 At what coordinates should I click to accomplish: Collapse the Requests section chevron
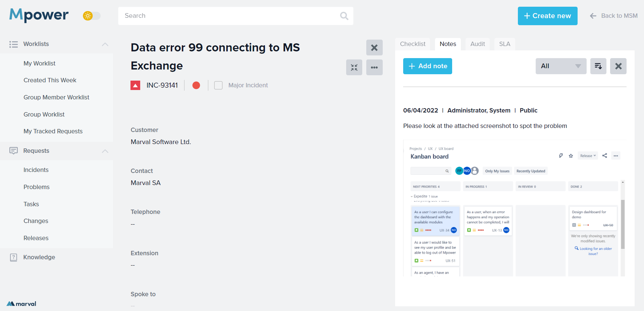click(x=105, y=151)
